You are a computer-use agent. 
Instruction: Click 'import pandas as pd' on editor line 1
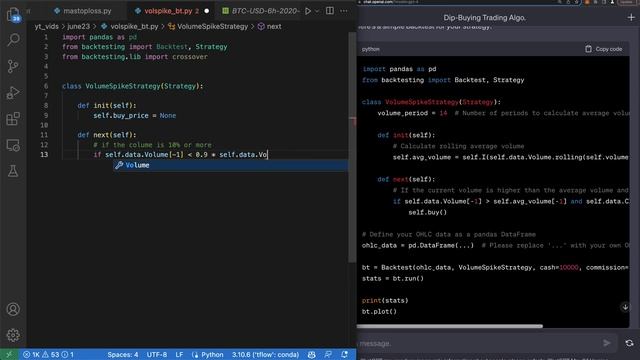click(99, 37)
